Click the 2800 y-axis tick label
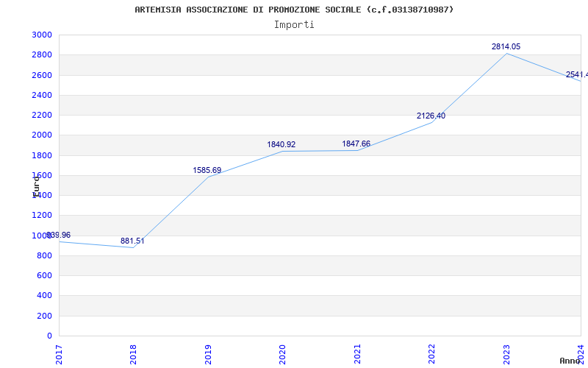 tap(42, 54)
